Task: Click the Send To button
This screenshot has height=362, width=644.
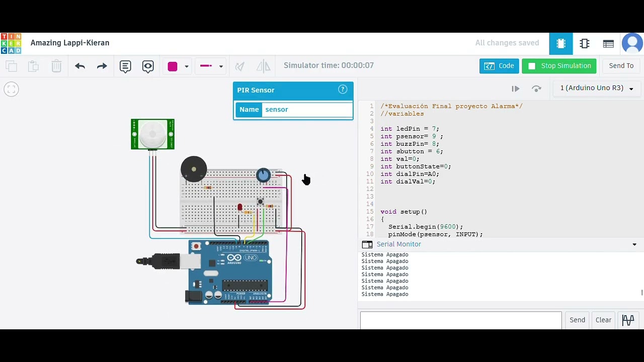Action: coord(621,66)
